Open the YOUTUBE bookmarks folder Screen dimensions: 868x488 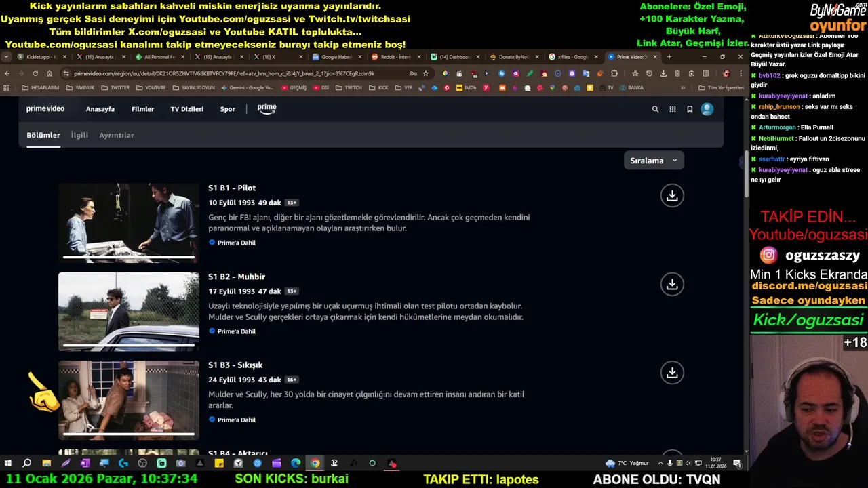pyautogui.click(x=151, y=87)
